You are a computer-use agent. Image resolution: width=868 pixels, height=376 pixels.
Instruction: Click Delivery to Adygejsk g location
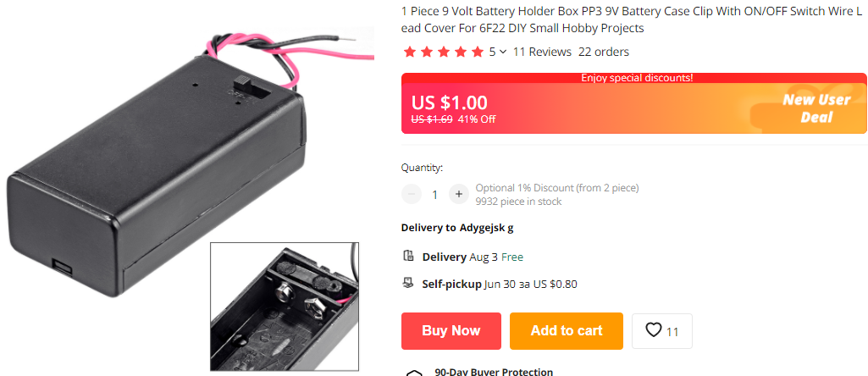pos(457,228)
